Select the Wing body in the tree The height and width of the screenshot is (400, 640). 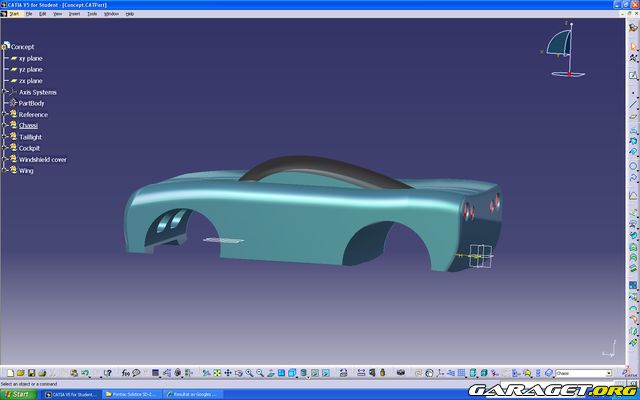(26, 170)
